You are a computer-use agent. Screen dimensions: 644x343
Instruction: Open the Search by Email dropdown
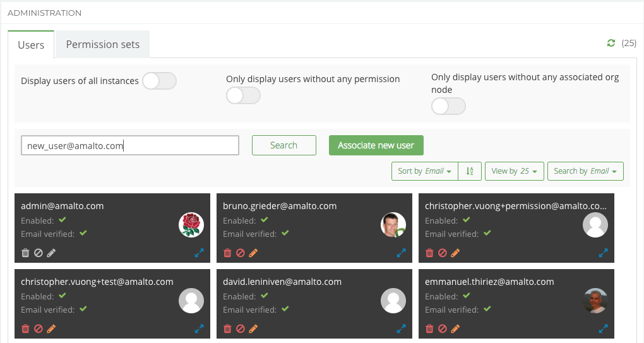coord(585,171)
